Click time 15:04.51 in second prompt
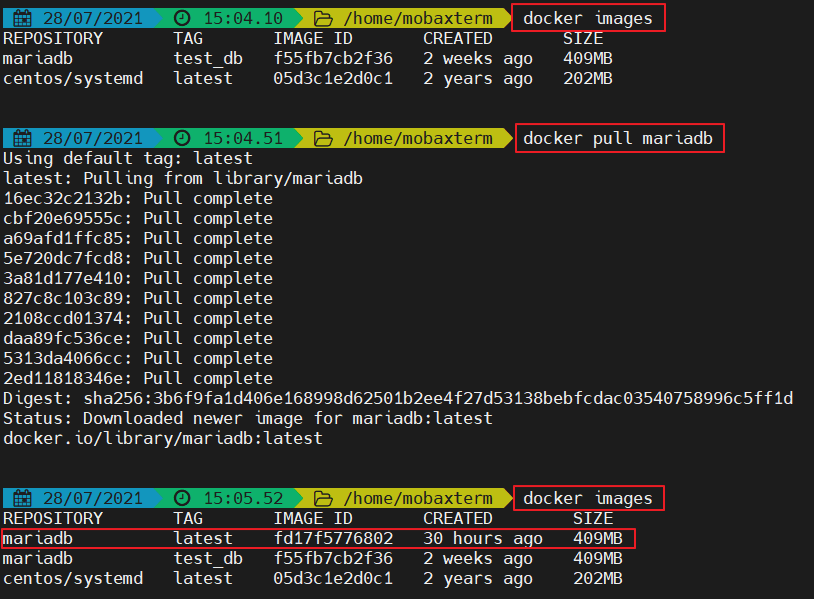Image resolution: width=814 pixels, height=599 pixels. tap(243, 139)
